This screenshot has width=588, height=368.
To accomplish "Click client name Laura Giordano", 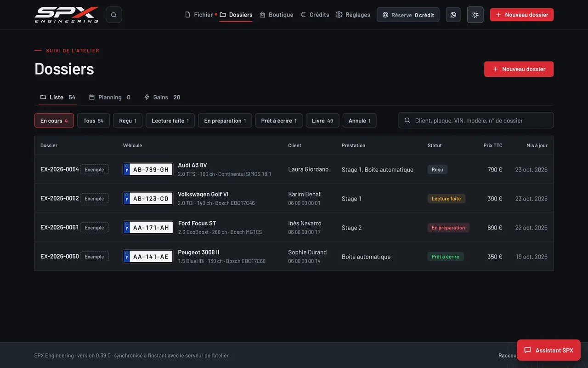I will [x=308, y=169].
